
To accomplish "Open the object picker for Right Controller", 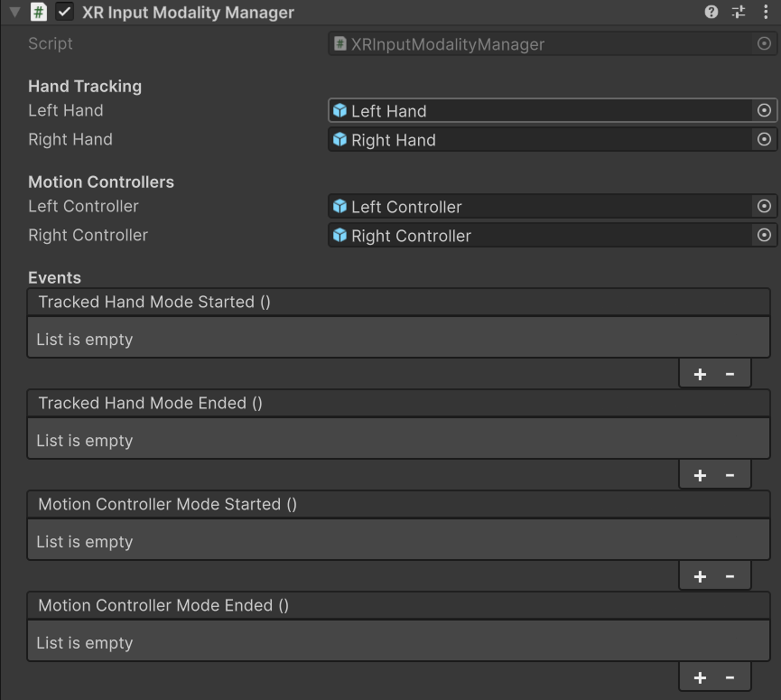I will [x=764, y=235].
